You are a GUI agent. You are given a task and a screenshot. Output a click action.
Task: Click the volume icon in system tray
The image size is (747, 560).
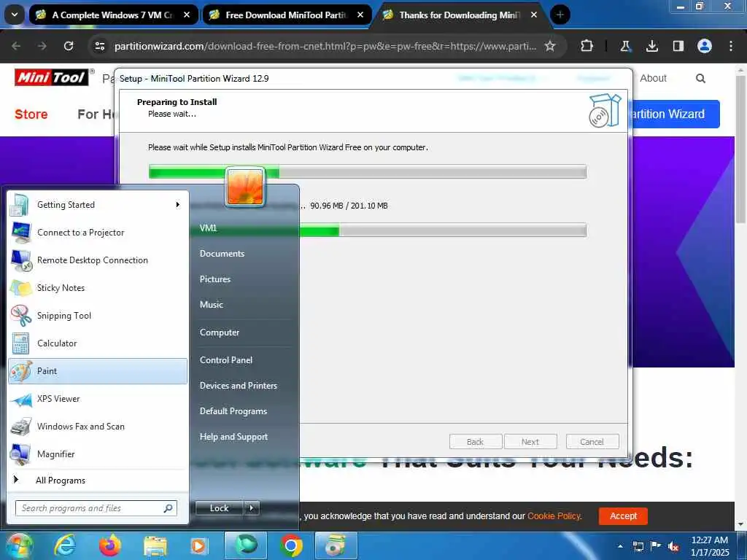[x=673, y=547]
